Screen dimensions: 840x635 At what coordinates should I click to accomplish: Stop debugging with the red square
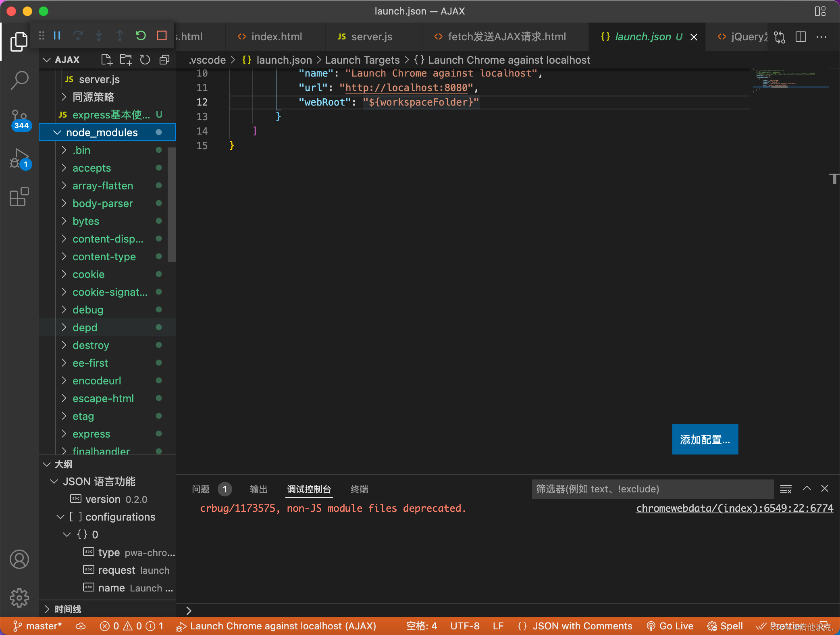tap(162, 36)
